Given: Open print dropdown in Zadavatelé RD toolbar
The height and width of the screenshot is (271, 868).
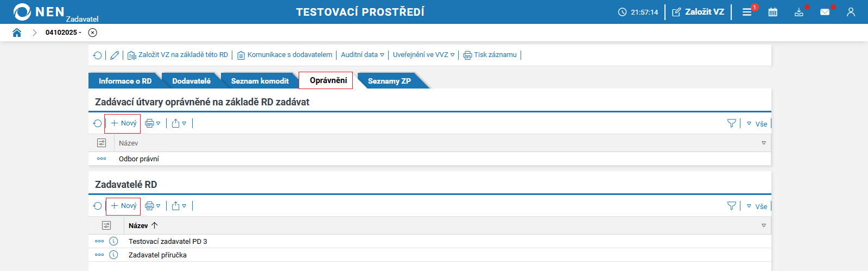Looking at the screenshot, I should [153, 206].
